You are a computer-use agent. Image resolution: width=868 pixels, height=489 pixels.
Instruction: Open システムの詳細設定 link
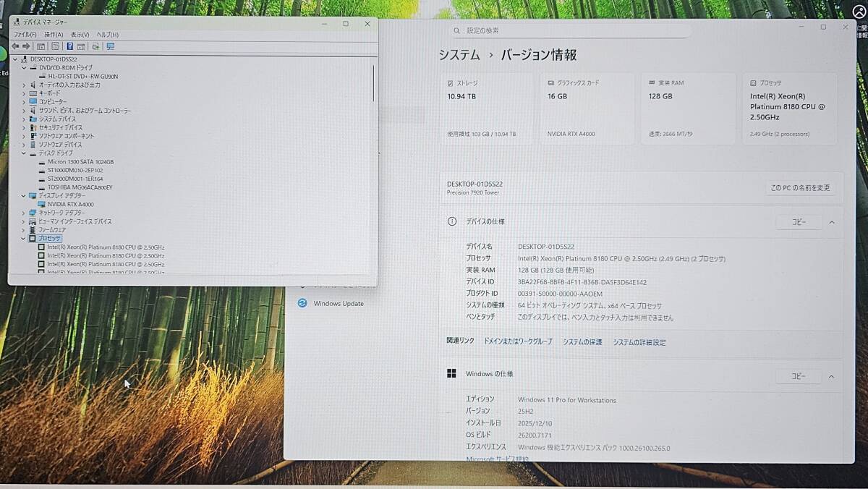coord(639,342)
